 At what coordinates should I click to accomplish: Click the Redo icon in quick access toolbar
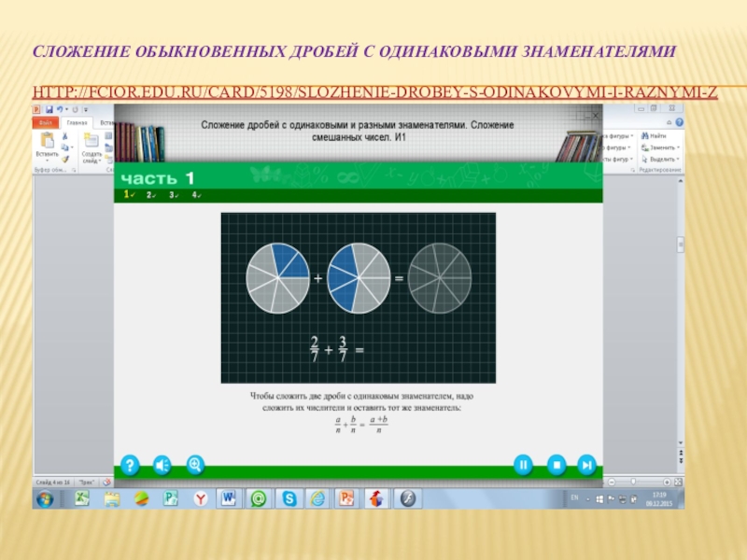pyautogui.click(x=75, y=109)
